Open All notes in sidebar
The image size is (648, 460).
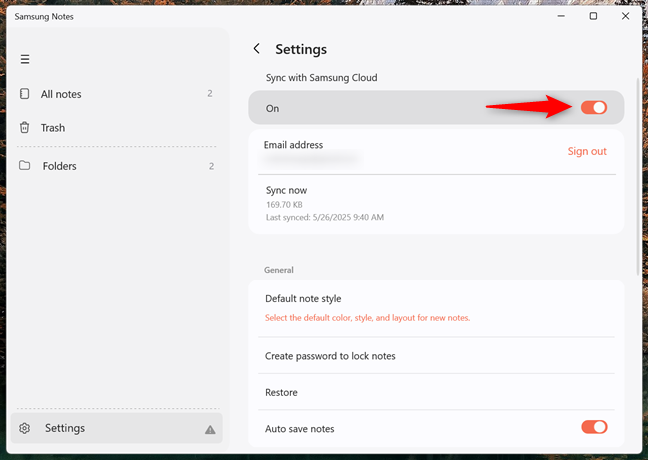pyautogui.click(x=116, y=94)
